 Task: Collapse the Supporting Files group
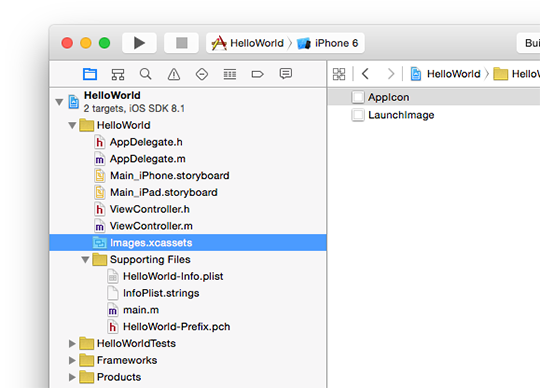(x=85, y=260)
